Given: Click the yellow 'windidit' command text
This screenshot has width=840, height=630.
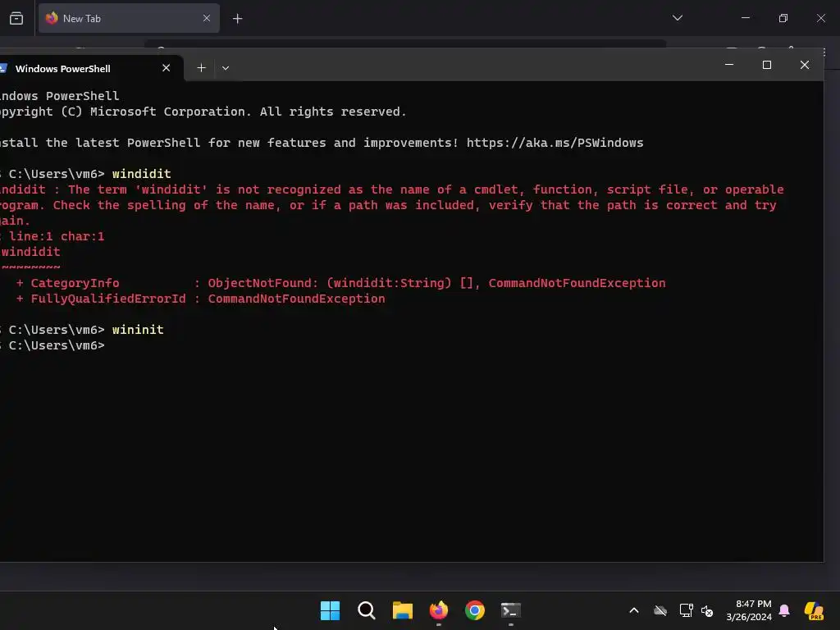Looking at the screenshot, I should 141,174.
